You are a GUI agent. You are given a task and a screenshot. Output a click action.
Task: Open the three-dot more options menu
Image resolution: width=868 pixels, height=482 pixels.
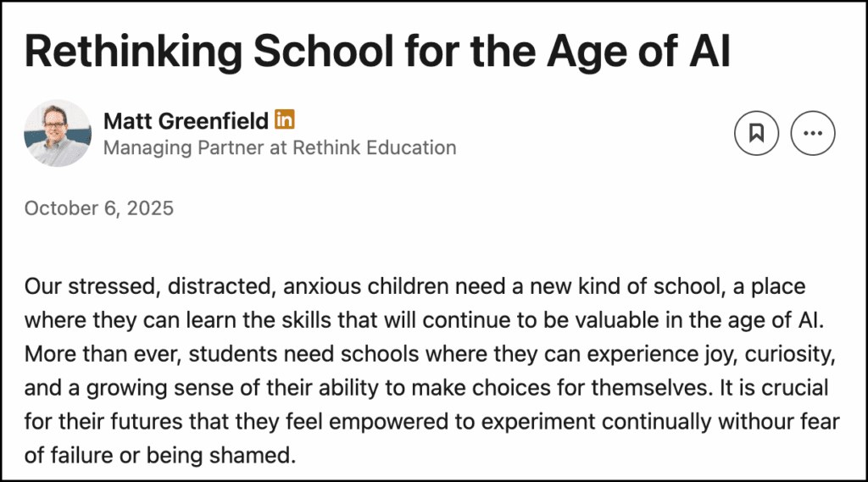click(x=812, y=133)
